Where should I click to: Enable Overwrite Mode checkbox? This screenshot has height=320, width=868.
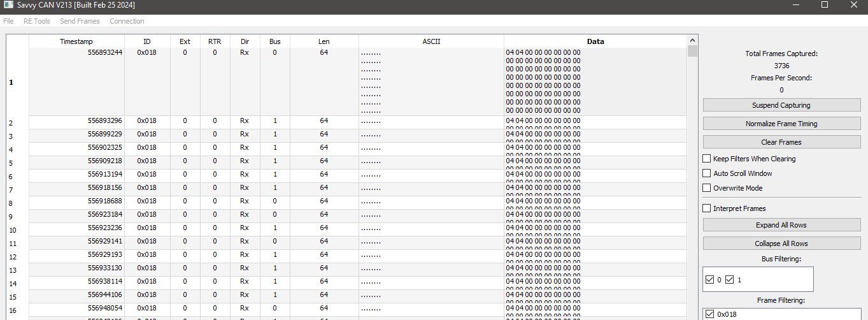706,188
